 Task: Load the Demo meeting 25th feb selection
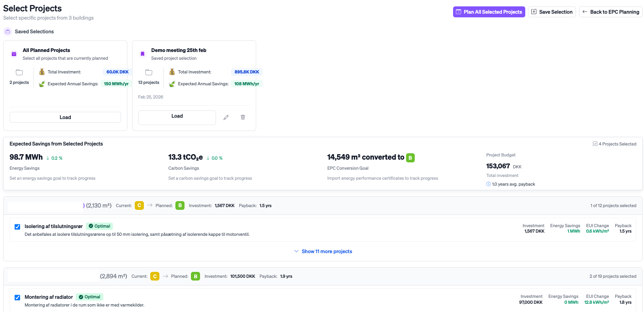coord(177,117)
